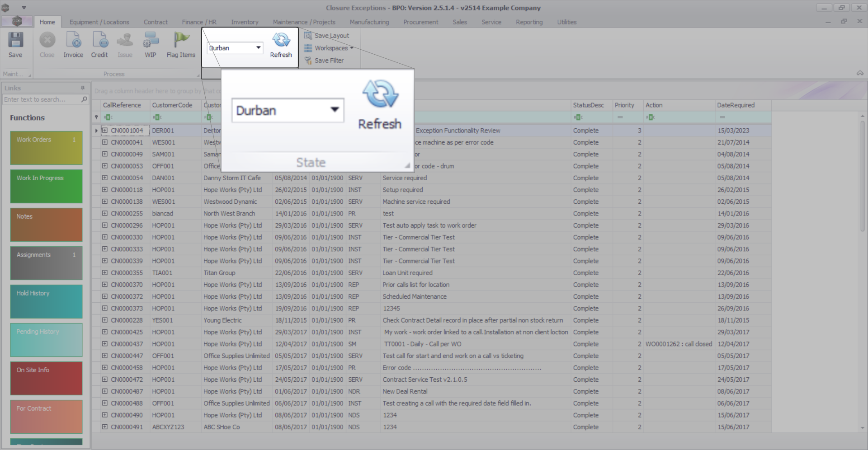The width and height of the screenshot is (868, 450).
Task: Expand row CN0001004
Action: 105,131
